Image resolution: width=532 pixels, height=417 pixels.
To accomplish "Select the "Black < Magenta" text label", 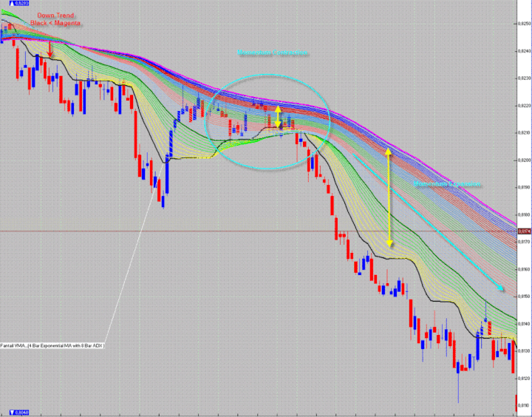I will pos(55,23).
